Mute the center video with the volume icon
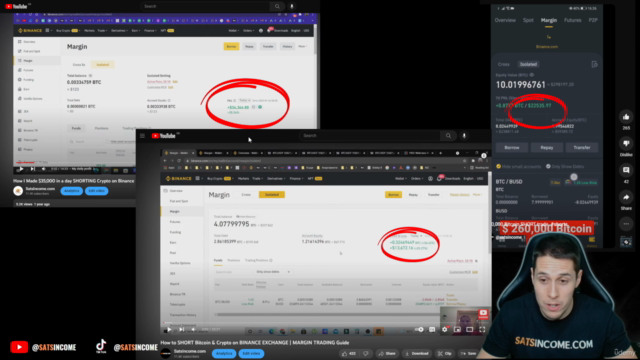Image resolution: width=640 pixels, height=360 pixels. point(193,330)
